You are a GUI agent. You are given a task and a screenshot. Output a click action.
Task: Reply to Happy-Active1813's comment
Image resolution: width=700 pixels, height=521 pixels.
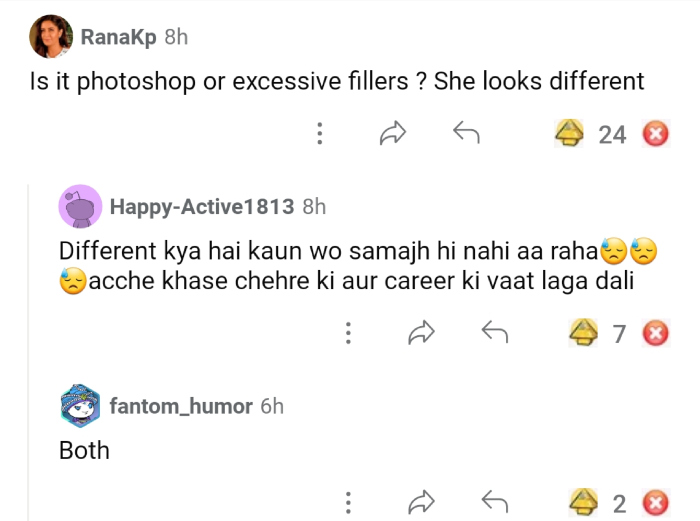(495, 332)
